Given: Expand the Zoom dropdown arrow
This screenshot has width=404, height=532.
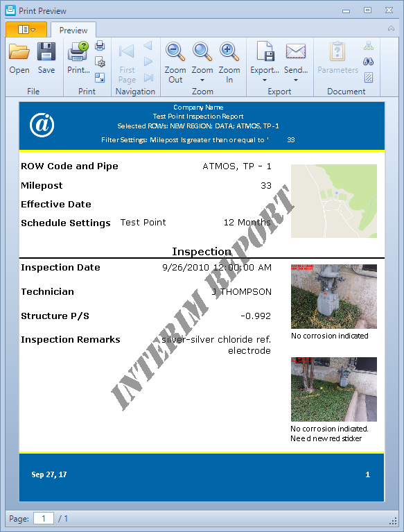Looking at the screenshot, I should pos(202,80).
